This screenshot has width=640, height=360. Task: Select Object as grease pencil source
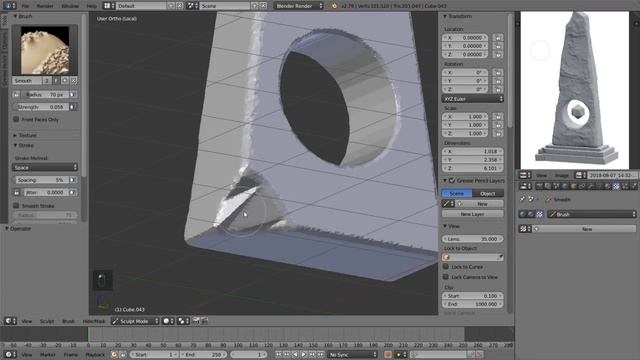488,193
